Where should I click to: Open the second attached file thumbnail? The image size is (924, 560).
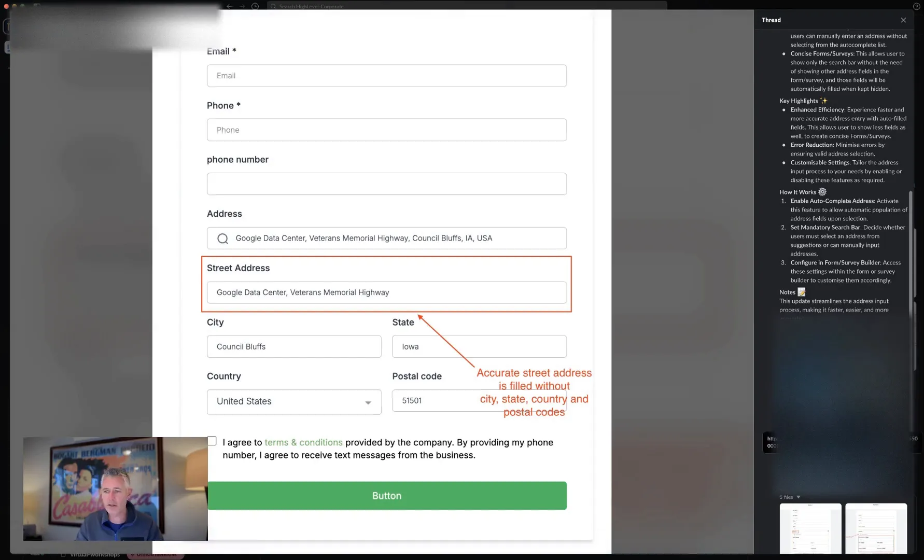pos(876,528)
